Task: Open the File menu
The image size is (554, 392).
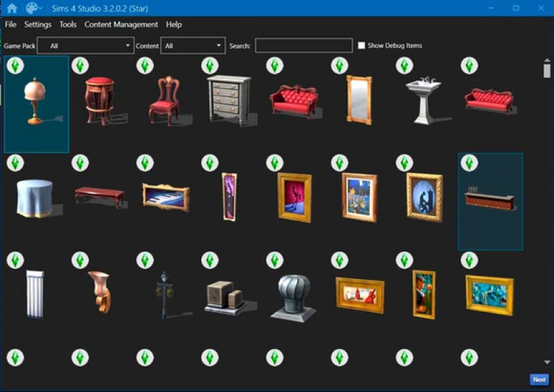Action: 10,24
